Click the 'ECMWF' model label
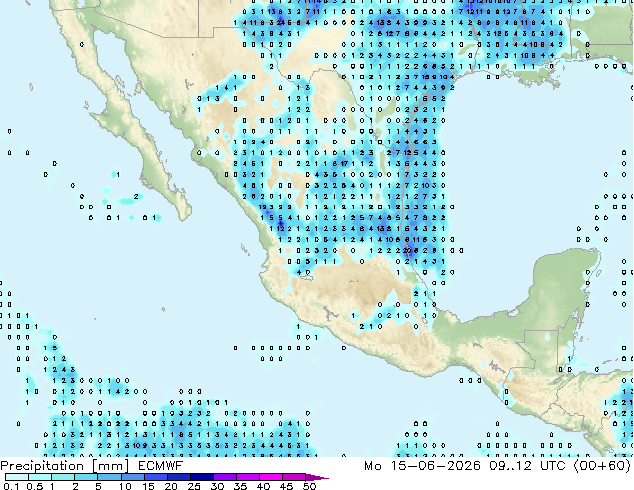Viewport: 634px width, 490px height. (161, 466)
